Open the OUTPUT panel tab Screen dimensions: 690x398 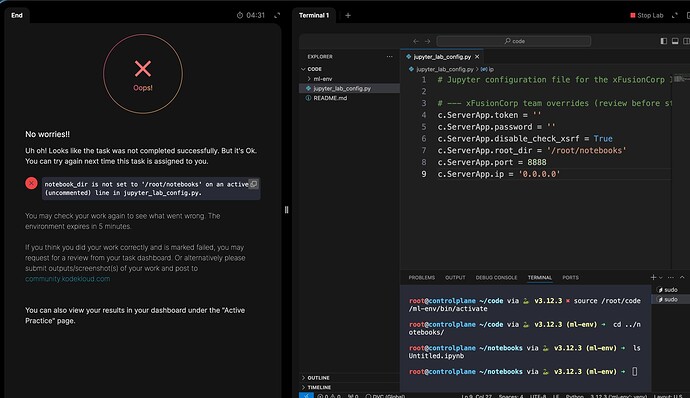pos(455,277)
